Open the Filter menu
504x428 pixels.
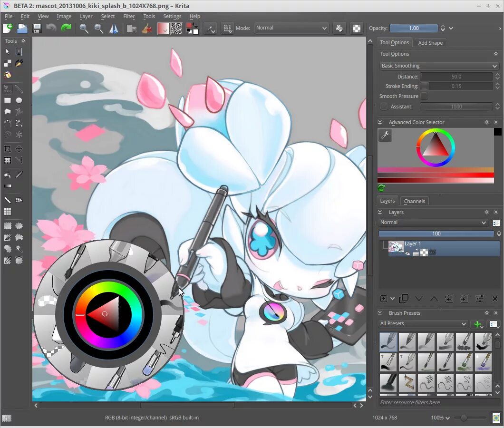128,16
